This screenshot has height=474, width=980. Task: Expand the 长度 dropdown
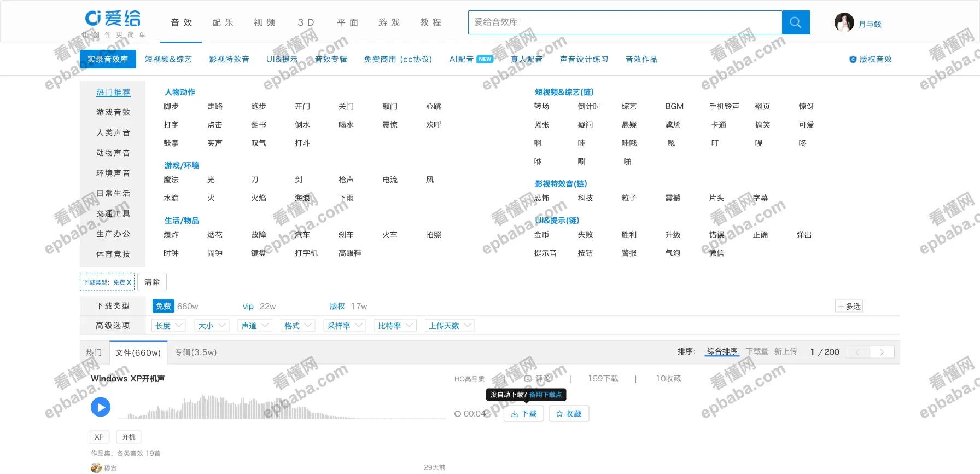click(168, 326)
